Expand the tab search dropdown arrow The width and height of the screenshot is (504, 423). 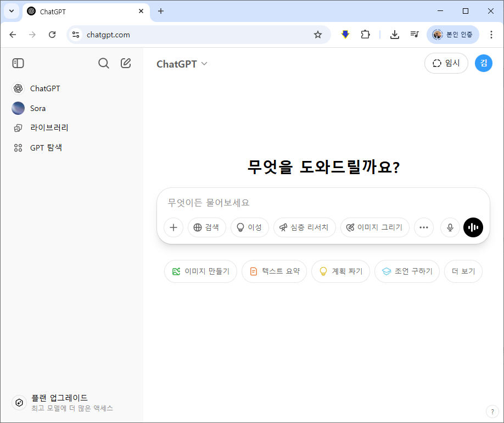pyautogui.click(x=12, y=11)
